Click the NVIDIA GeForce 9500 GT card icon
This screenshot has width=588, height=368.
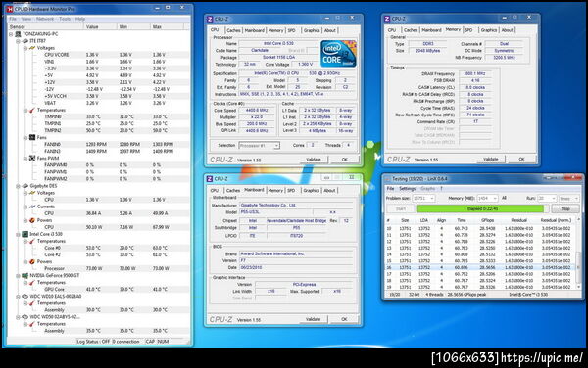(x=25, y=276)
